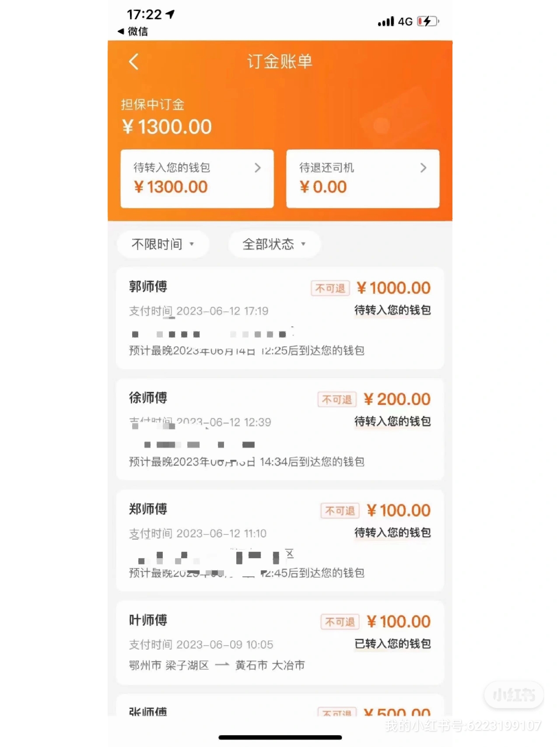Screen dimensions: 560x747
Task: Expand the 不限时间 time filter dropdown
Action: coord(163,244)
